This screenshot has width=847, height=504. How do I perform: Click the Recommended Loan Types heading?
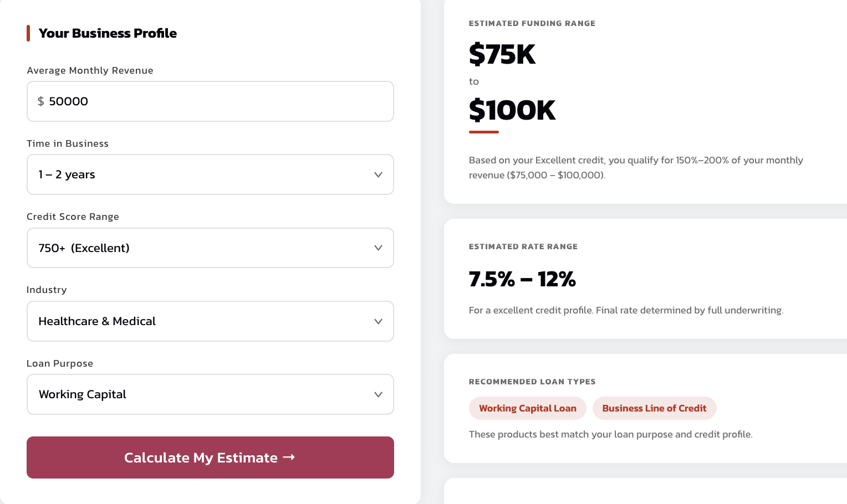[x=532, y=382]
